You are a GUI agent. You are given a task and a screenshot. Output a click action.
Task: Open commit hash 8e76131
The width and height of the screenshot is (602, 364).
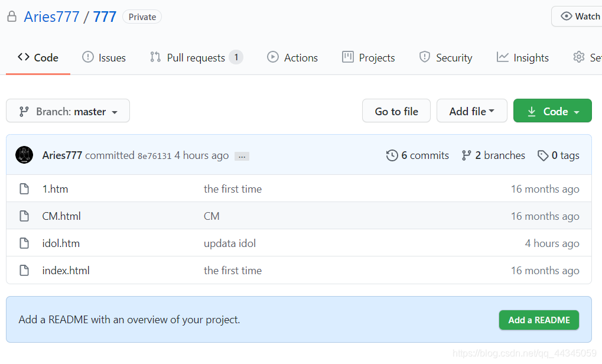click(x=154, y=156)
